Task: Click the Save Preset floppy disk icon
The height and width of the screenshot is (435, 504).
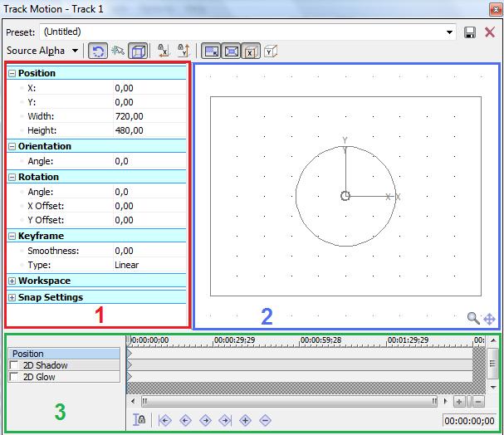Action: pyautogui.click(x=471, y=32)
